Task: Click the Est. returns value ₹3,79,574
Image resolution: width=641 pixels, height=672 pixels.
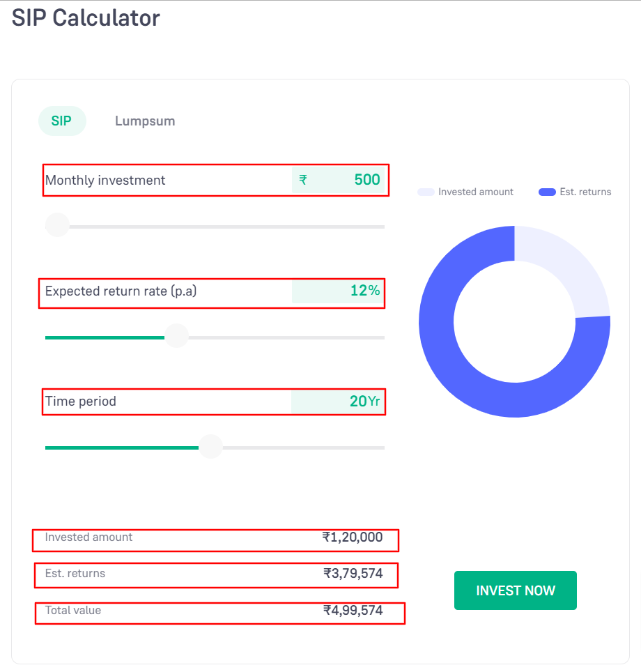Action: pyautogui.click(x=353, y=574)
